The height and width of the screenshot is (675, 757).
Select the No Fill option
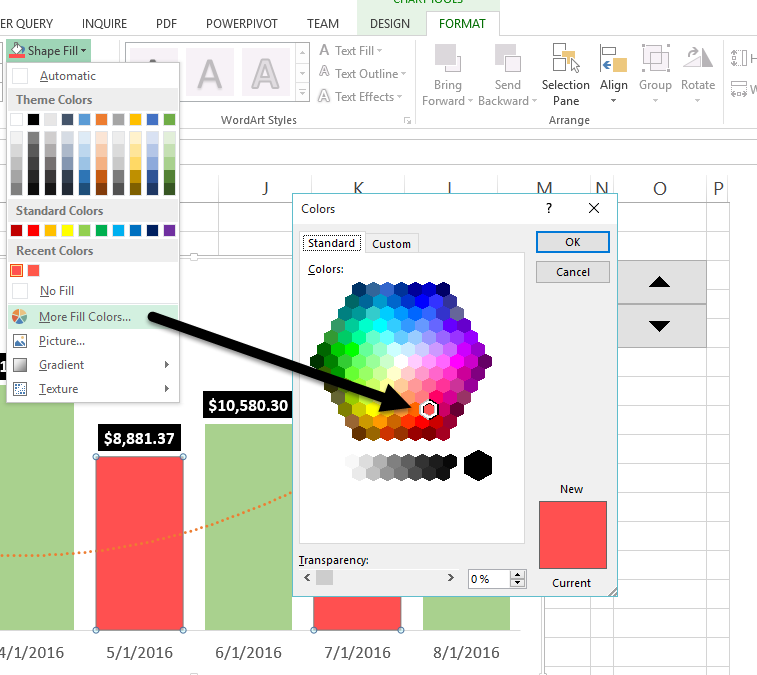(x=56, y=291)
